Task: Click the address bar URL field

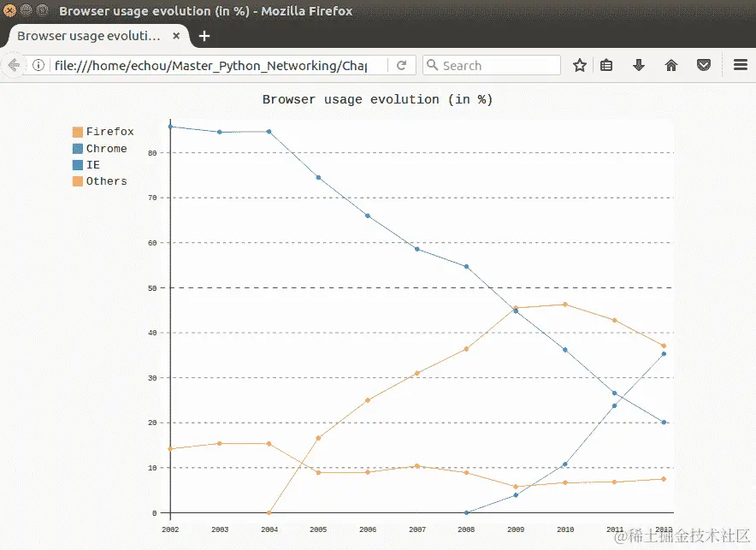Action: point(211,65)
